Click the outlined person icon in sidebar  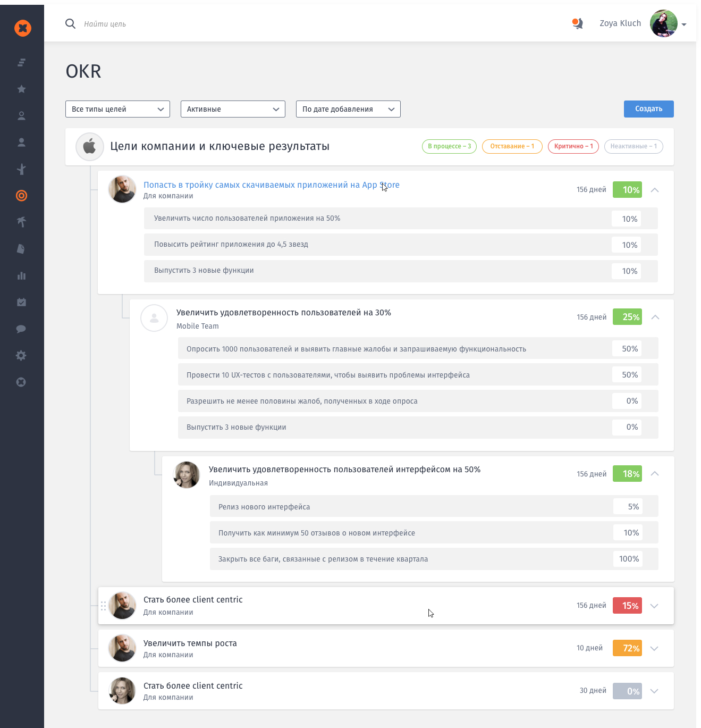[22, 115]
